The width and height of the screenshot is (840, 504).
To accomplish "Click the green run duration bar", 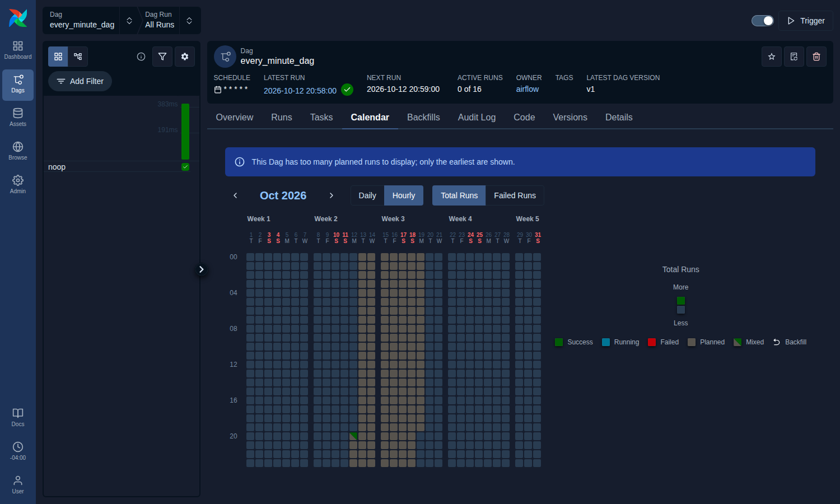I will pos(185,132).
